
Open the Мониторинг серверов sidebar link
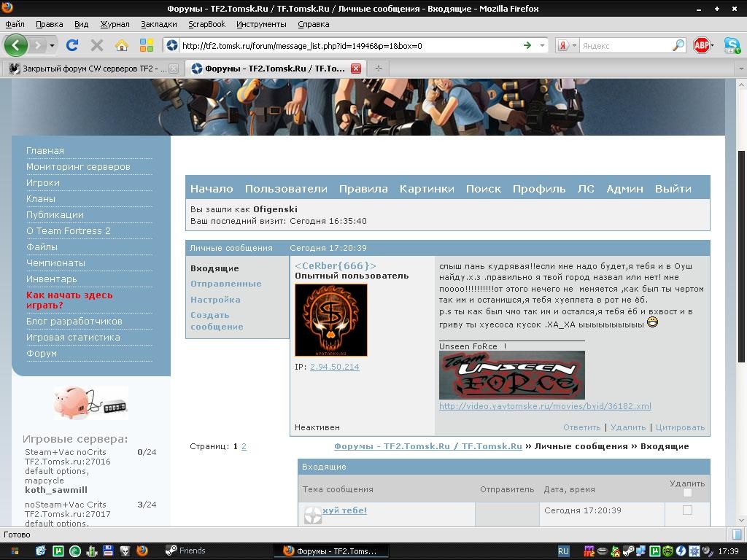point(78,167)
